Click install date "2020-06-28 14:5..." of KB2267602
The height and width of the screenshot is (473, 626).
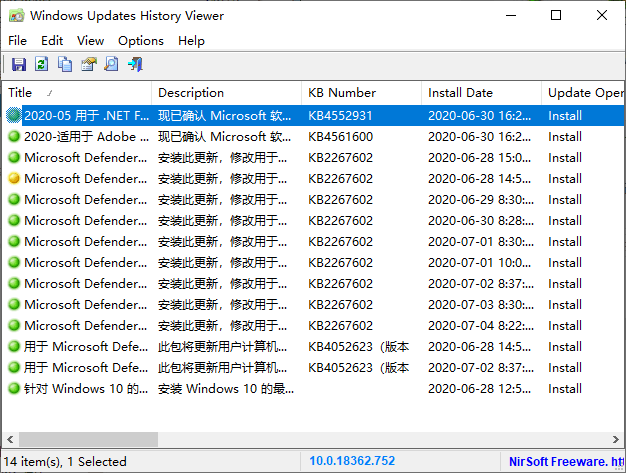(479, 178)
